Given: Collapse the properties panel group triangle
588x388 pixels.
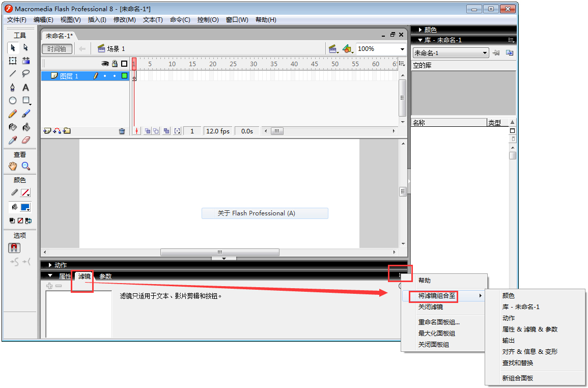Looking at the screenshot, I should click(50, 275).
